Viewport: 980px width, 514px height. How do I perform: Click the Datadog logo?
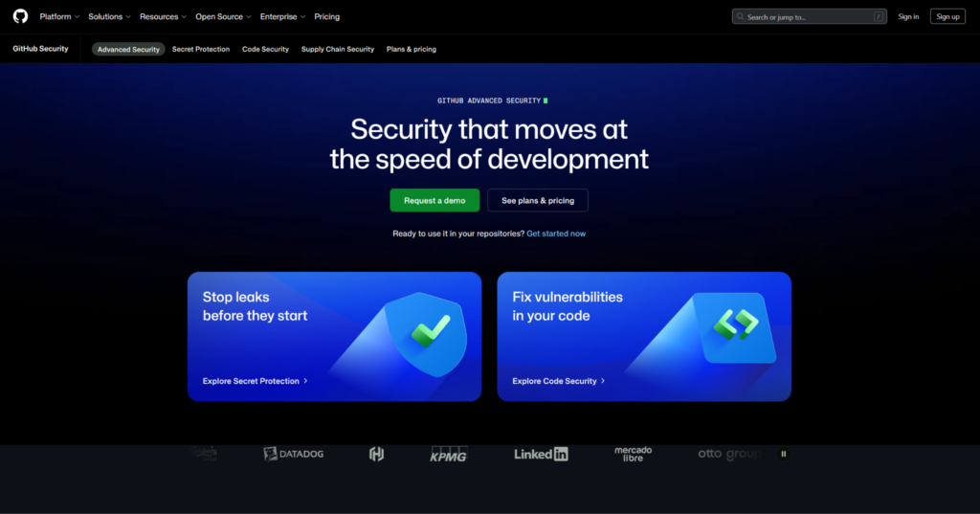click(x=294, y=454)
